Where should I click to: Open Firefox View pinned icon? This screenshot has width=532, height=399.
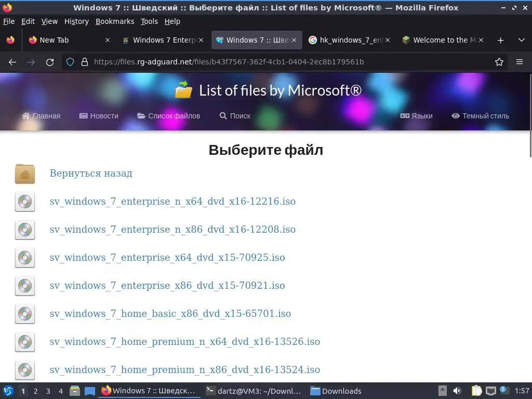pyautogui.click(x=10, y=40)
